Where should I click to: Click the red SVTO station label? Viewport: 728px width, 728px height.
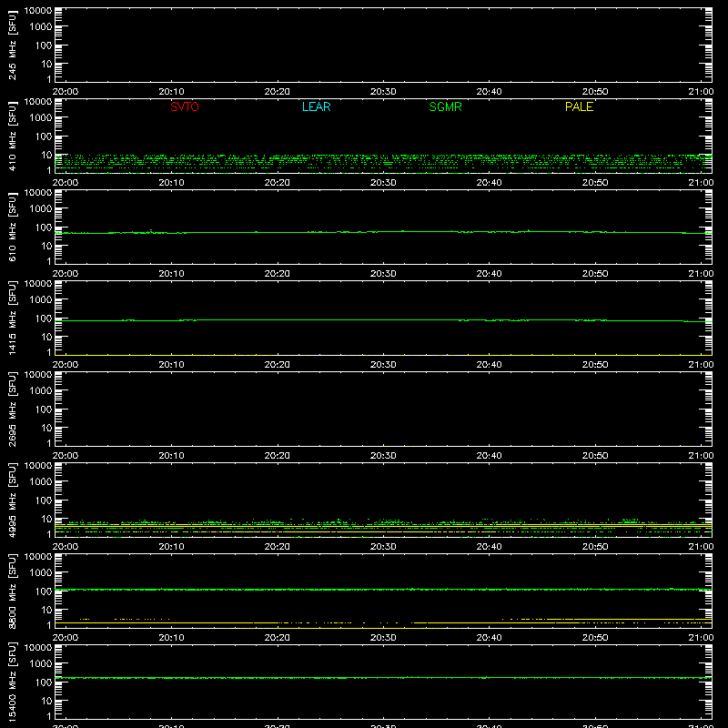pyautogui.click(x=185, y=106)
